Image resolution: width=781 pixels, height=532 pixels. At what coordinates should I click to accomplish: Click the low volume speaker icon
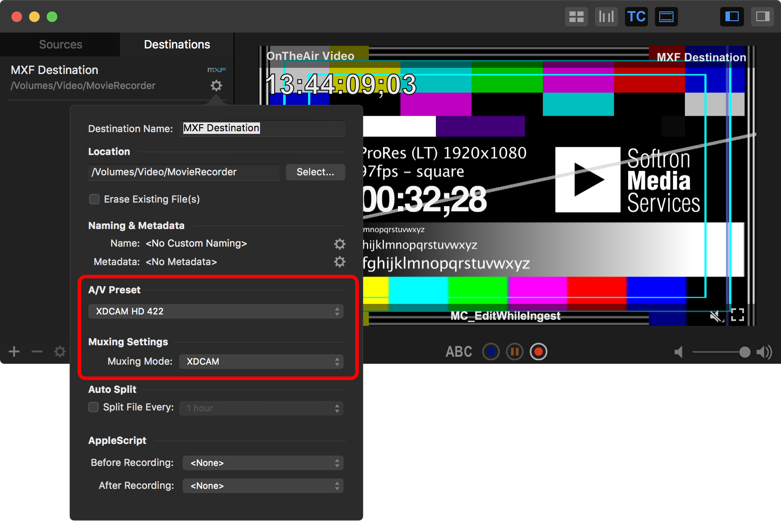[679, 352]
